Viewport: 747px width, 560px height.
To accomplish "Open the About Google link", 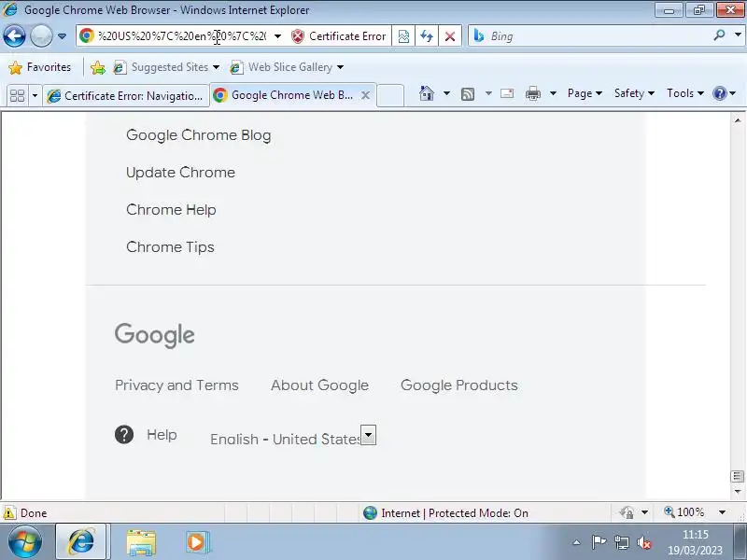I will (319, 385).
